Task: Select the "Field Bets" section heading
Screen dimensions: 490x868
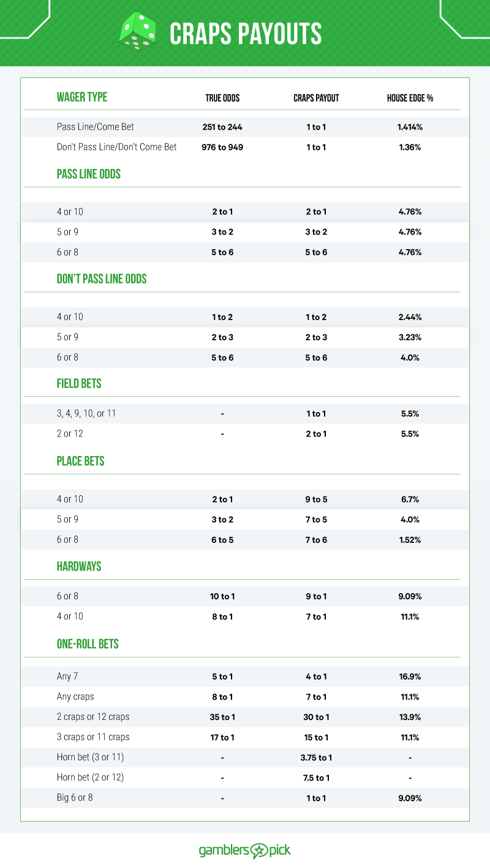Action: 79,384
